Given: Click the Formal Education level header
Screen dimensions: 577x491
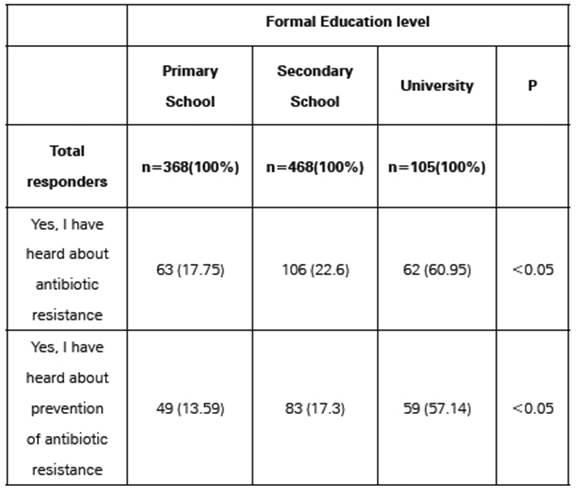Looking at the screenshot, I should click(x=347, y=22).
